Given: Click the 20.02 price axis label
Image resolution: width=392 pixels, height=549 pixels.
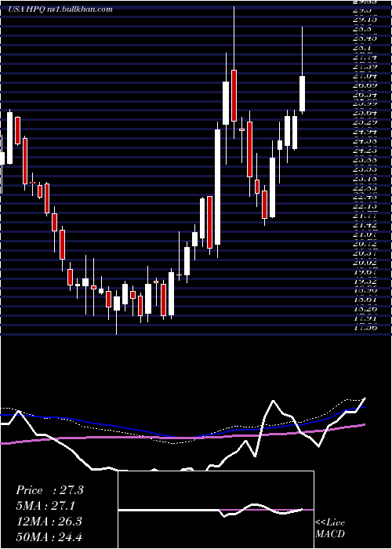Looking at the screenshot, I should point(364,263).
